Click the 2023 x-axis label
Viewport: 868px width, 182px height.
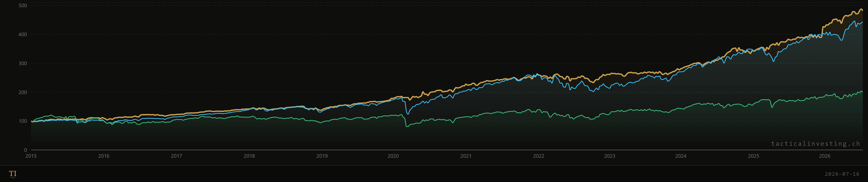click(610, 156)
